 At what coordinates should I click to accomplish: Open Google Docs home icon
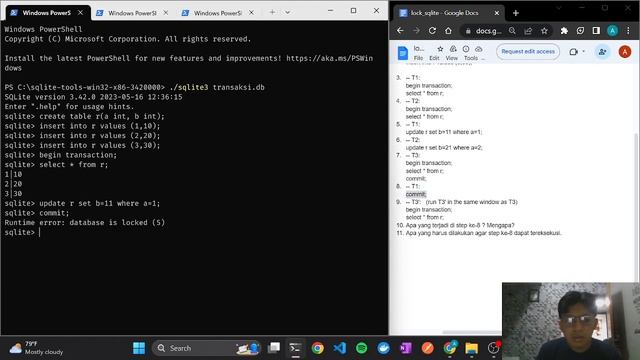pyautogui.click(x=402, y=53)
